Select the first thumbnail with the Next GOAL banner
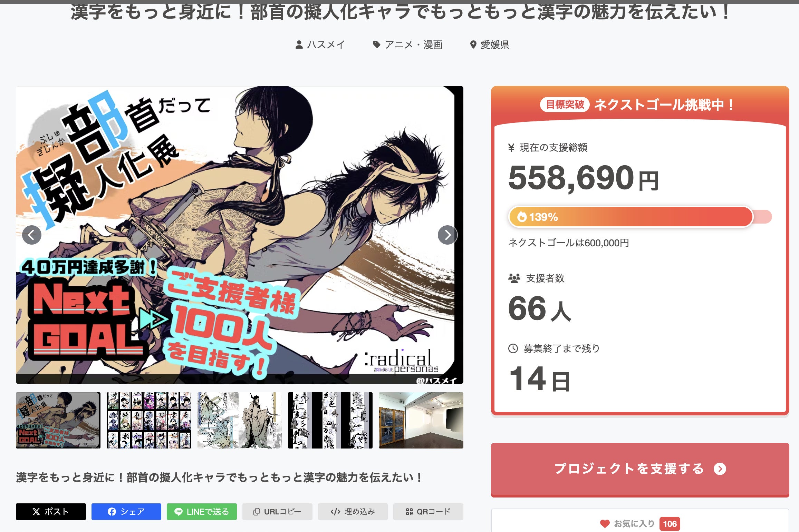799x532 pixels. (58, 420)
